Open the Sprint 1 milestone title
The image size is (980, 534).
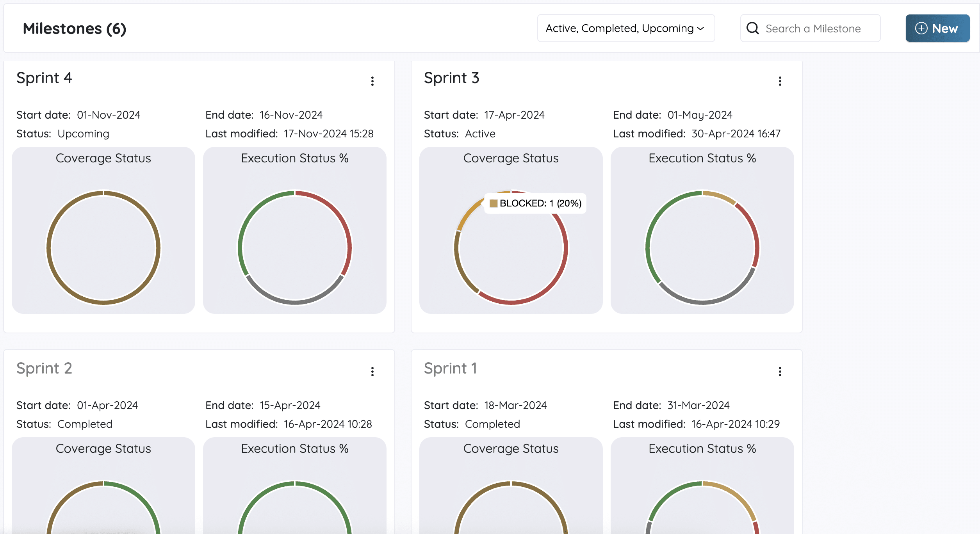[450, 368]
